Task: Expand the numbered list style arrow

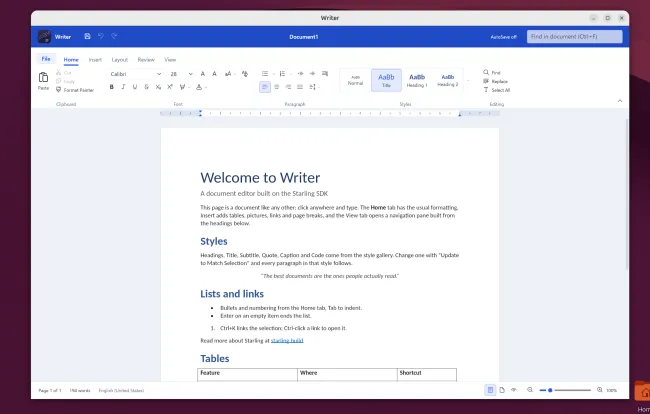Action: point(291,74)
